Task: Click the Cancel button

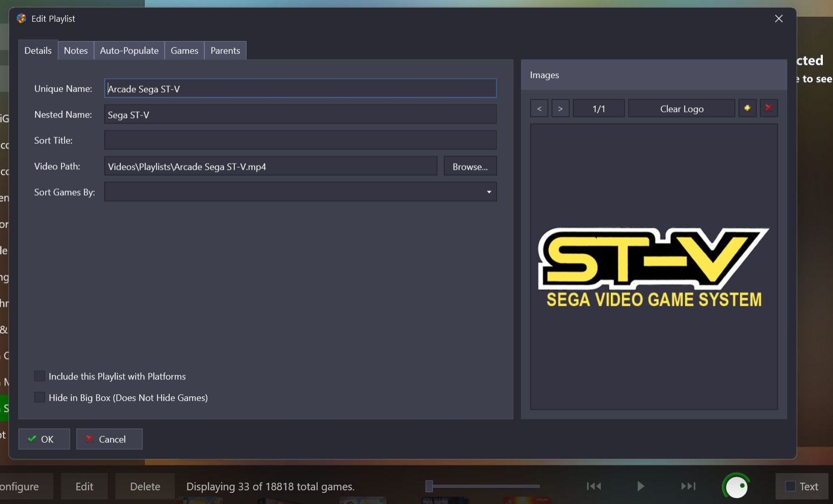Action: [109, 439]
